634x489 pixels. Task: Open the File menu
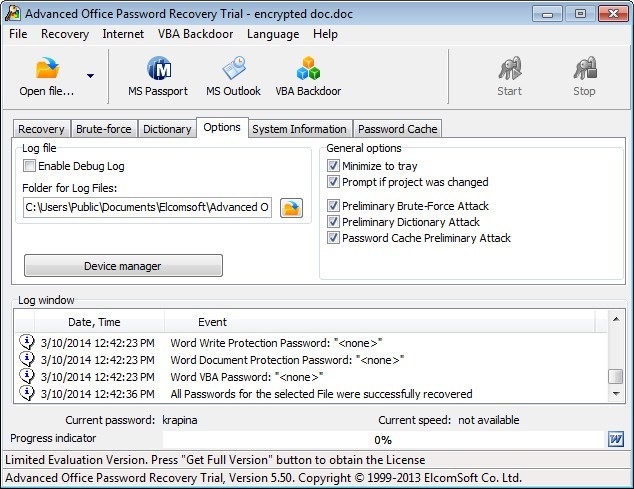point(18,34)
